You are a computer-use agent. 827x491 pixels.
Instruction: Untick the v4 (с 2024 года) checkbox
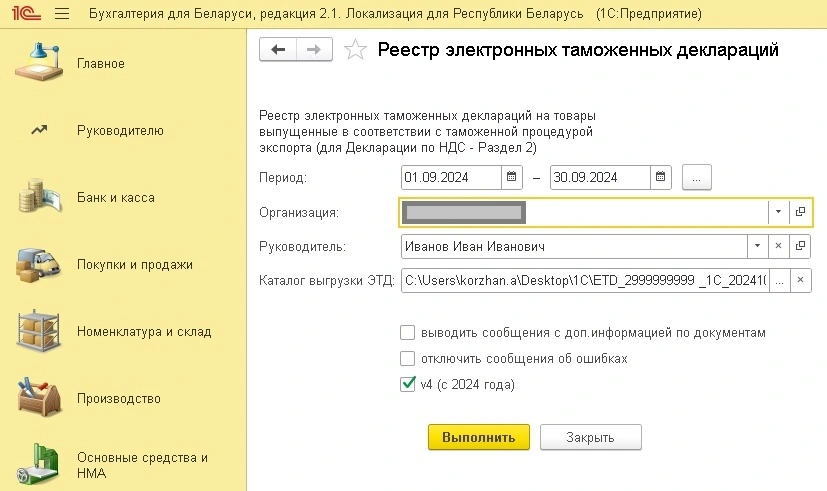click(407, 383)
